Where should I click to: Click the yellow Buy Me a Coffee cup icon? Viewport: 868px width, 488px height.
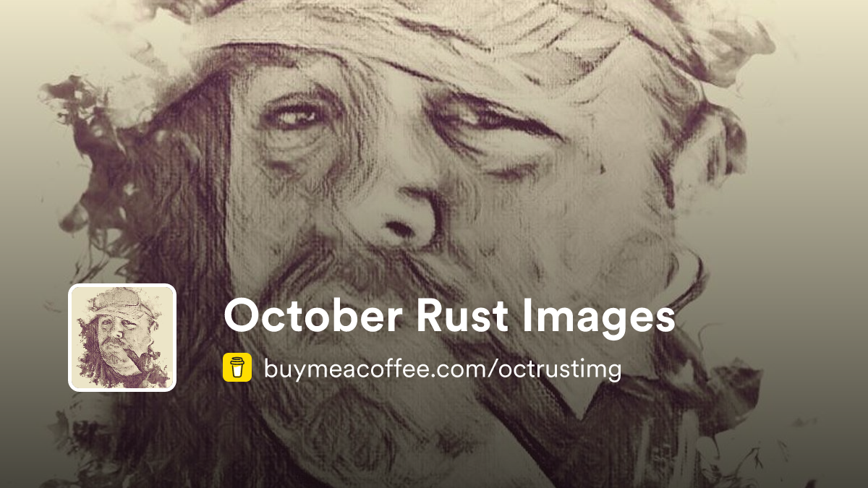point(237,367)
